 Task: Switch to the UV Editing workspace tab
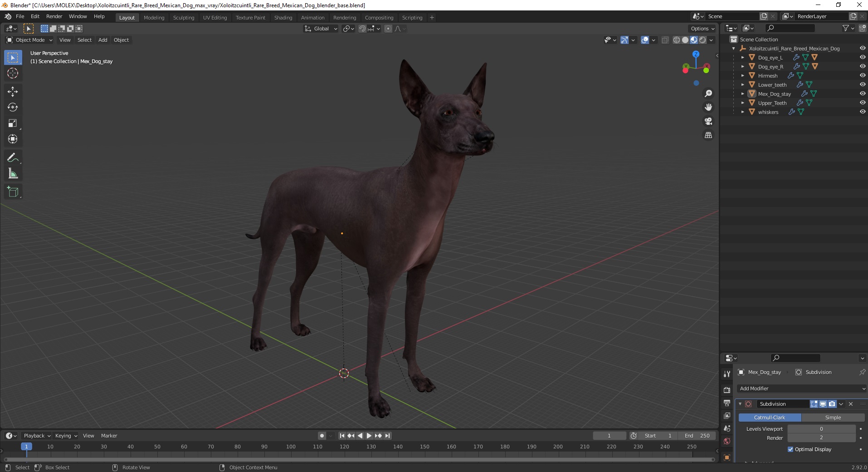(215, 18)
